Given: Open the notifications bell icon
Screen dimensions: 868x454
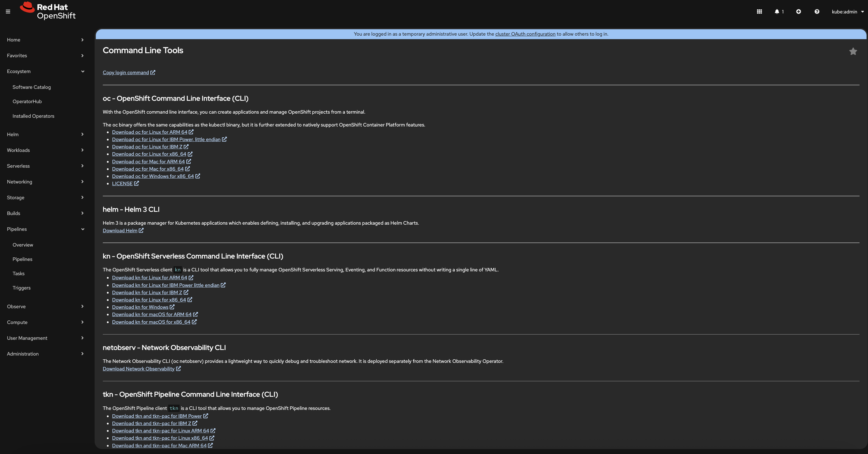Looking at the screenshot, I should (778, 11).
